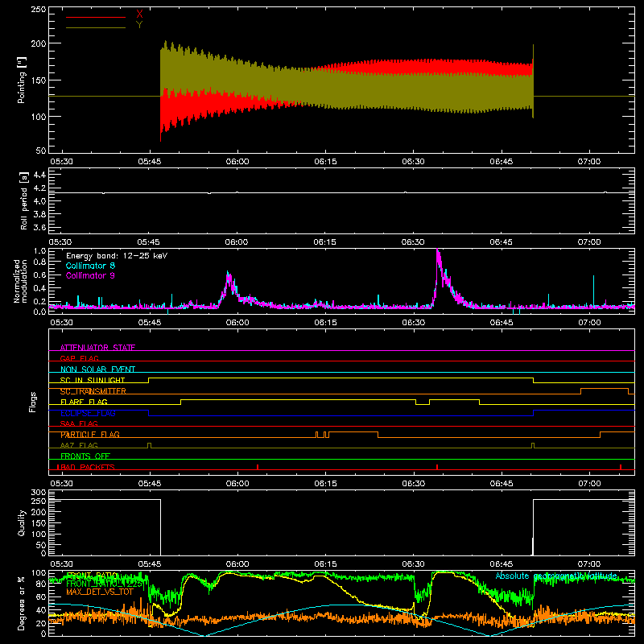Screen dimensions: 644x644
Task: Click the '05:45' label under the Quality plot
Action: pos(150,564)
